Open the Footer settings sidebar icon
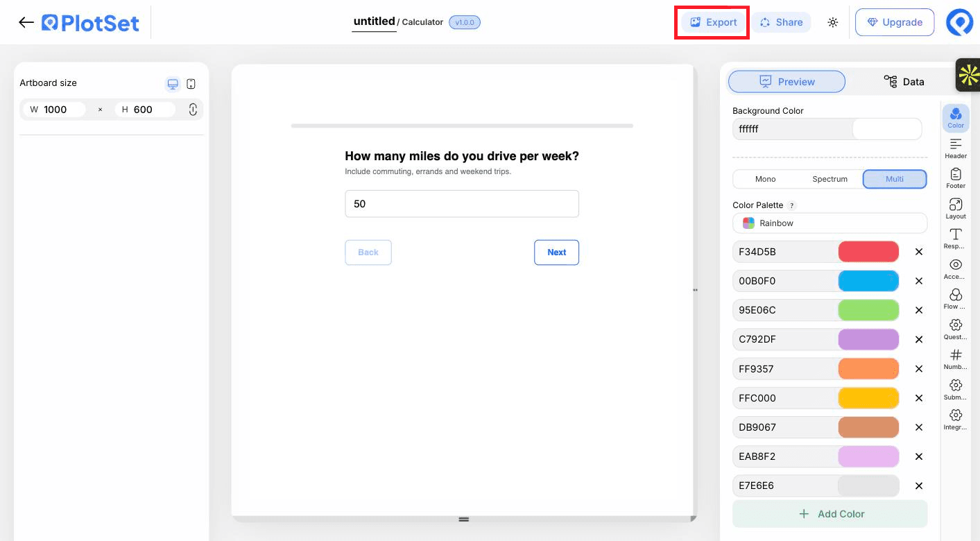 pos(956,178)
